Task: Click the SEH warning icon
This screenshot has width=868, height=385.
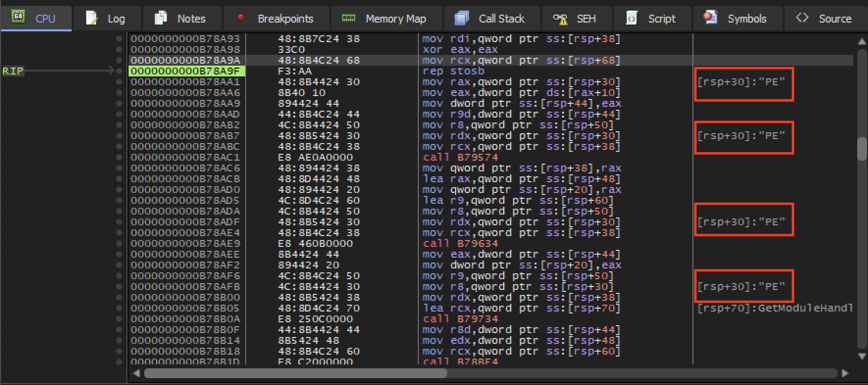Action: point(560,19)
